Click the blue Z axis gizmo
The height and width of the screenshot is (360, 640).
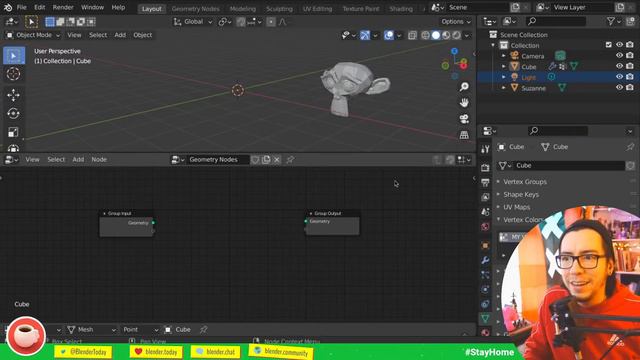coord(454,51)
